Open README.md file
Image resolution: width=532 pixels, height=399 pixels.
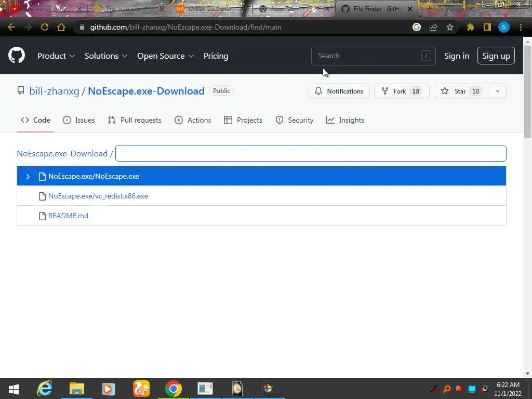coord(68,216)
